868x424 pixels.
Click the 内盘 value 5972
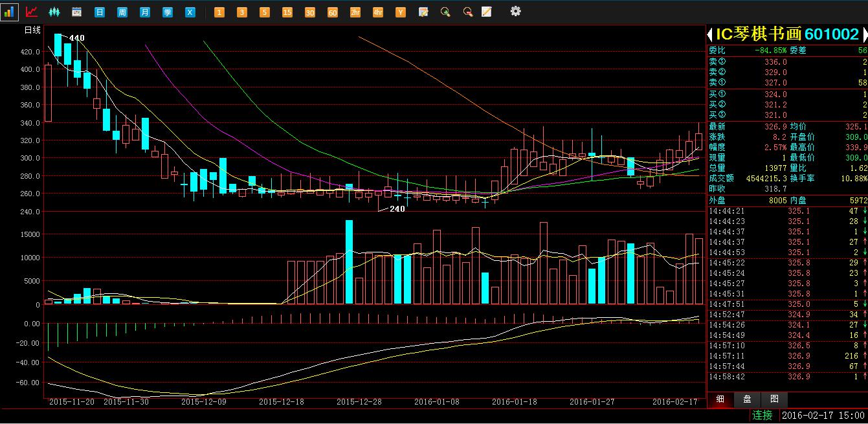[x=858, y=201]
